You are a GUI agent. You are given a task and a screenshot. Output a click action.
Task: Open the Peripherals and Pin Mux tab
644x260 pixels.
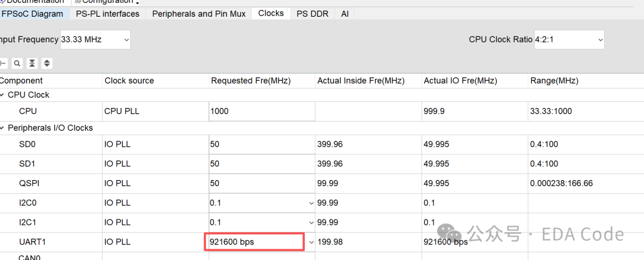click(x=199, y=14)
